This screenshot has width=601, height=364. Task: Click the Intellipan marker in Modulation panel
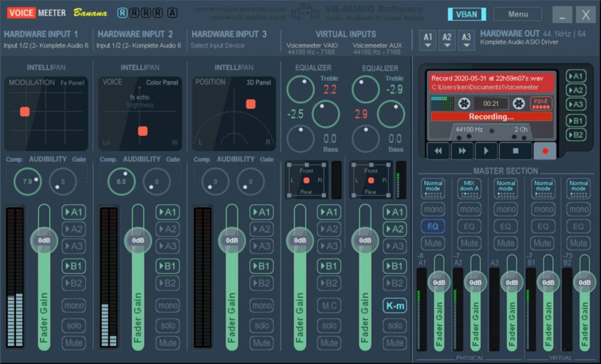25,112
